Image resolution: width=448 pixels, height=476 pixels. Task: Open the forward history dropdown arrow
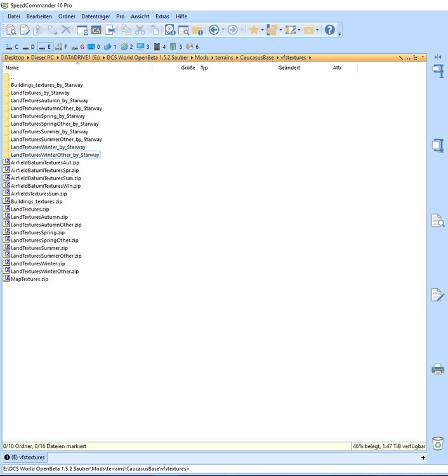[242, 30]
